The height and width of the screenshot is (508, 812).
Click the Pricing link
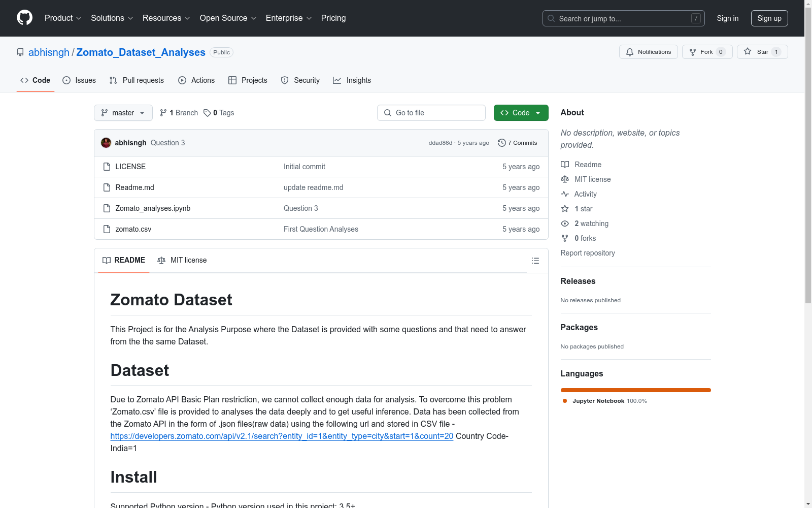(x=333, y=18)
